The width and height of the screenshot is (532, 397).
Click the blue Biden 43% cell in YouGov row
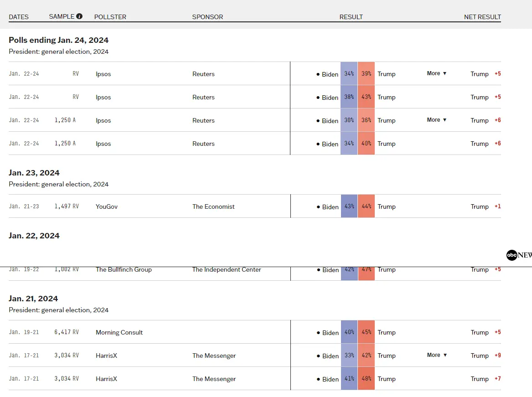(x=349, y=206)
